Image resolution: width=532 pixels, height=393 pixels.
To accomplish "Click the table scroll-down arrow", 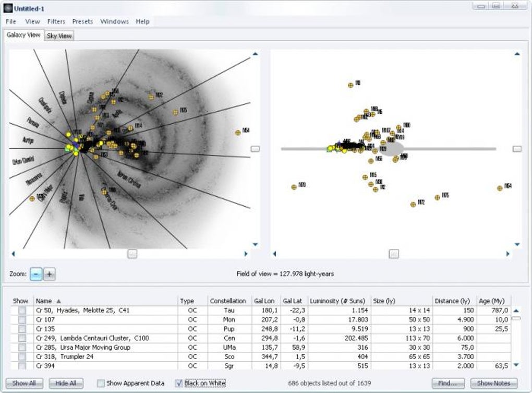I will click(516, 365).
